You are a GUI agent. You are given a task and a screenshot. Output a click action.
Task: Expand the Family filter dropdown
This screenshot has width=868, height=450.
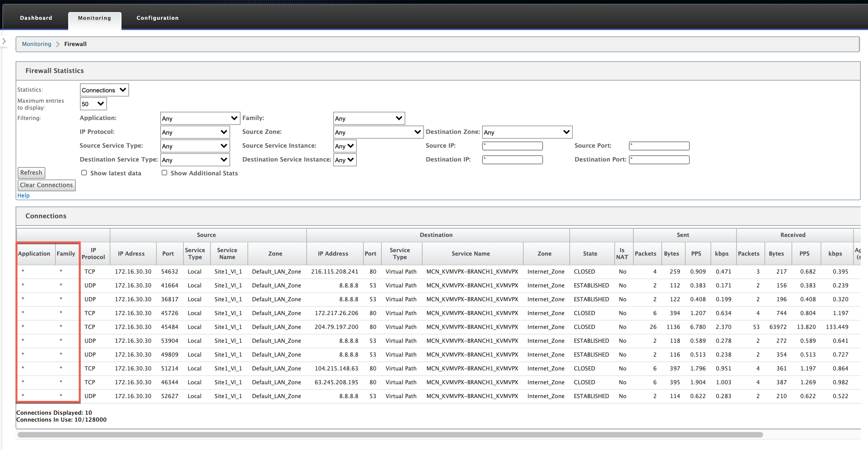pos(369,118)
